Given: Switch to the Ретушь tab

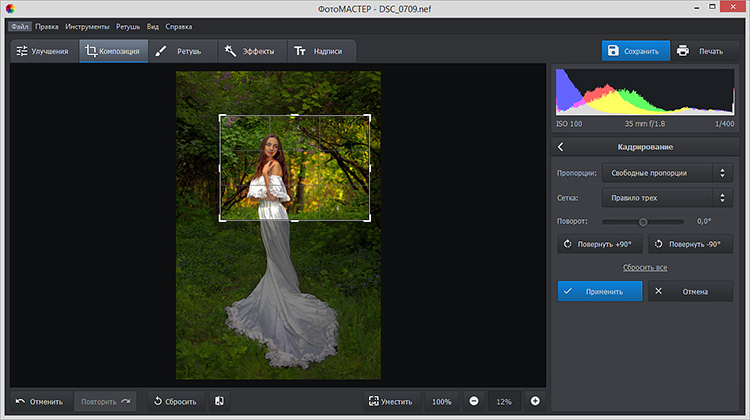Looking at the screenshot, I should (180, 51).
